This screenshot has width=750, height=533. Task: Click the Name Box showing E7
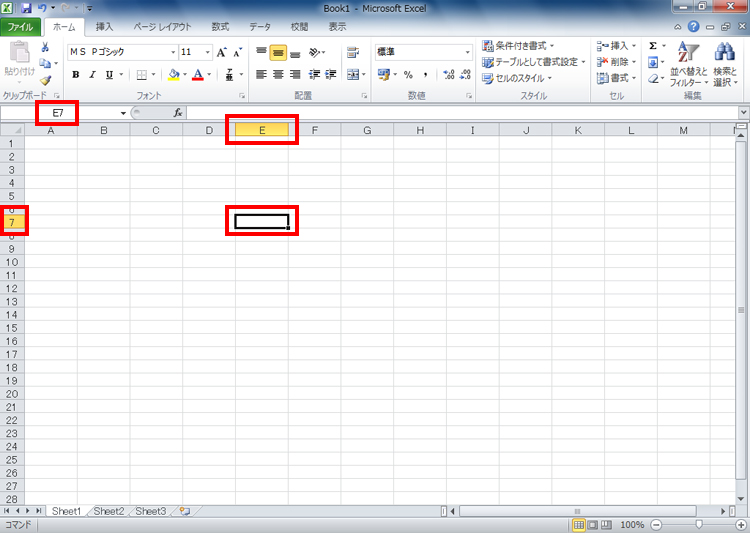tap(58, 113)
